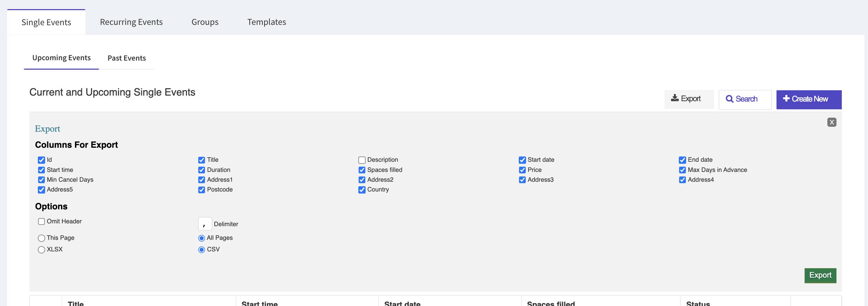Uncheck the End date checkbox
868x306 pixels.
coord(682,160)
